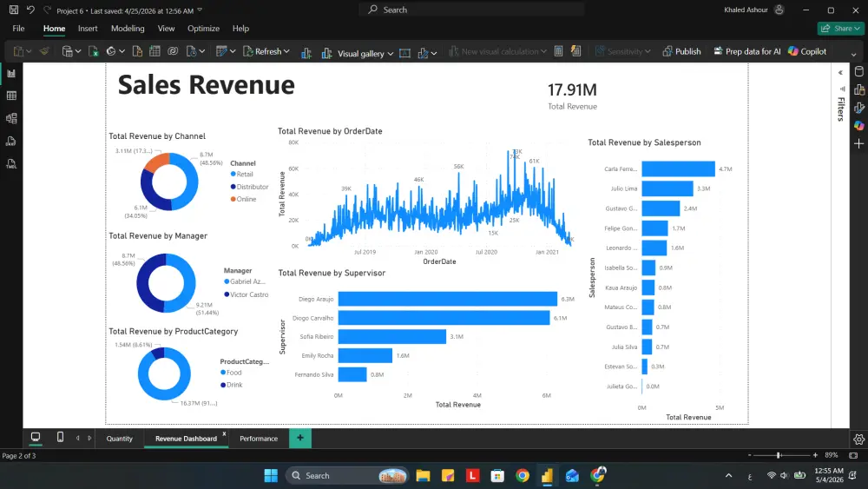Expand the More visuals dropdown arrow

point(434,53)
